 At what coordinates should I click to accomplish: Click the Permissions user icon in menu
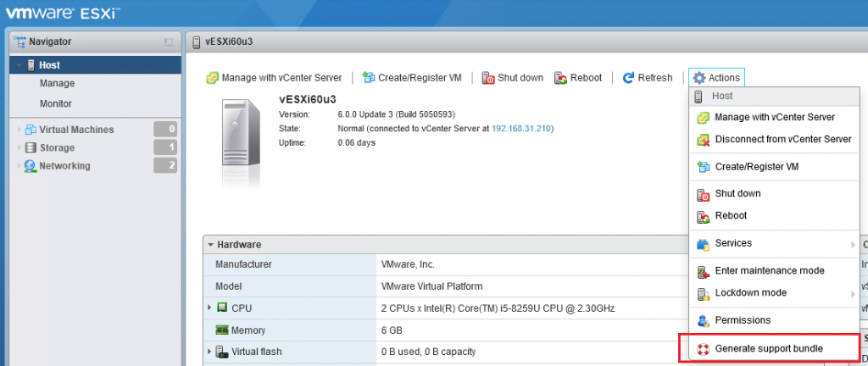click(x=703, y=320)
